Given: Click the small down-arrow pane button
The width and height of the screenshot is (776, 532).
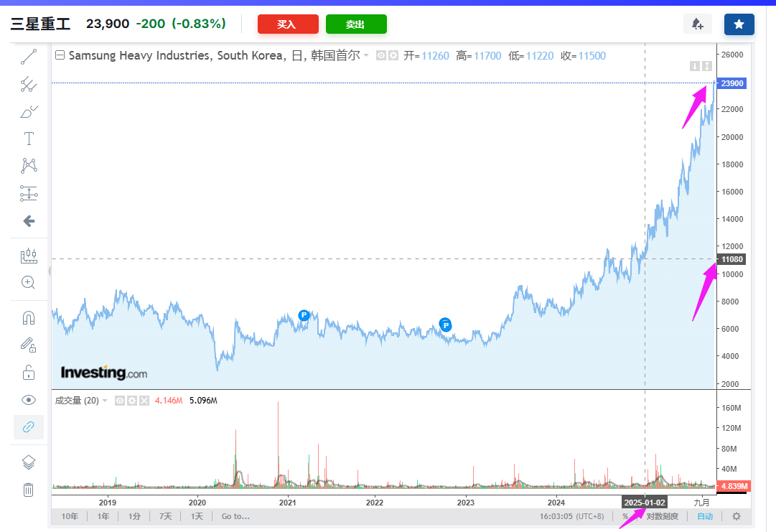Looking at the screenshot, I should point(695,66).
